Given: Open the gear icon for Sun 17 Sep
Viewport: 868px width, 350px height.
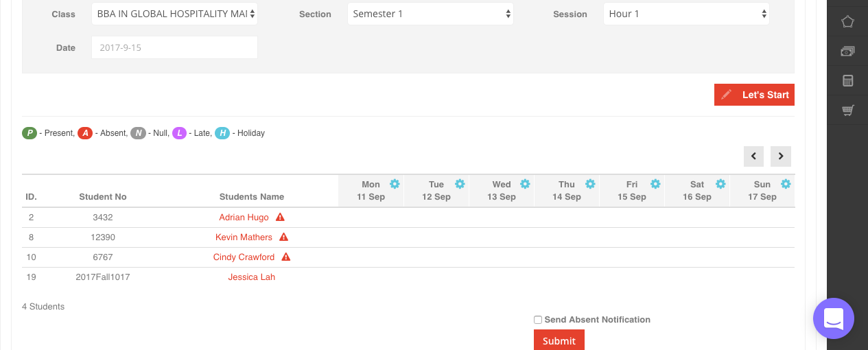Looking at the screenshot, I should click(x=786, y=184).
